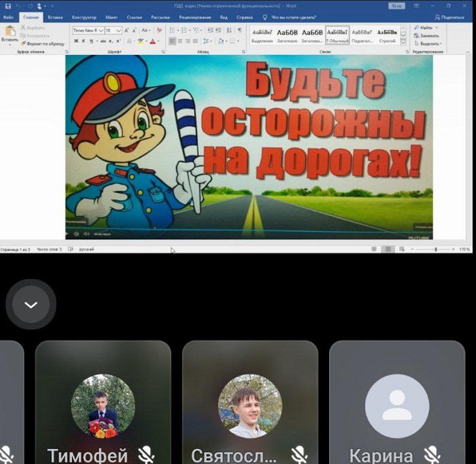Image resolution: width=476 pixels, height=464 pixels.
Task: Select align left paragraph option
Action: (x=172, y=41)
